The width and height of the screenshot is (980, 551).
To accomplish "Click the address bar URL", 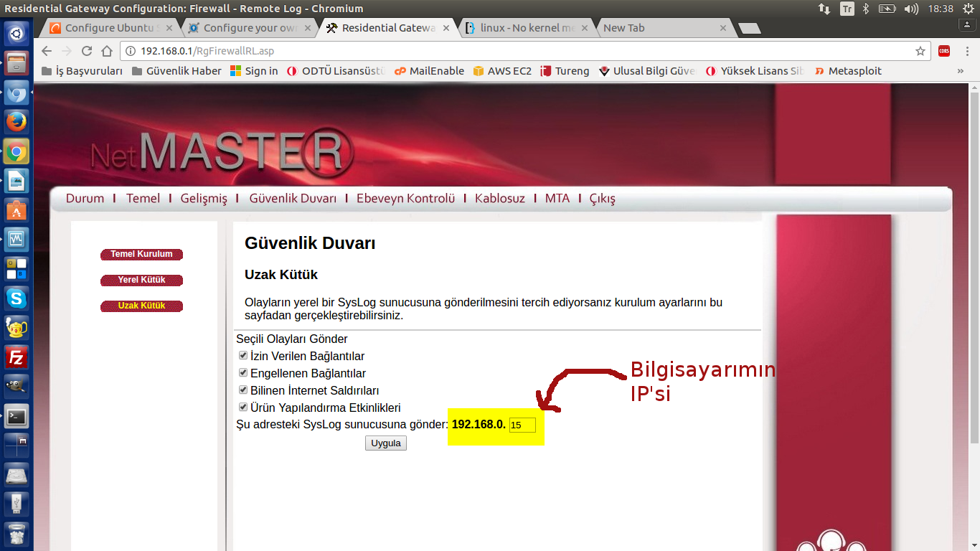I will click(207, 51).
